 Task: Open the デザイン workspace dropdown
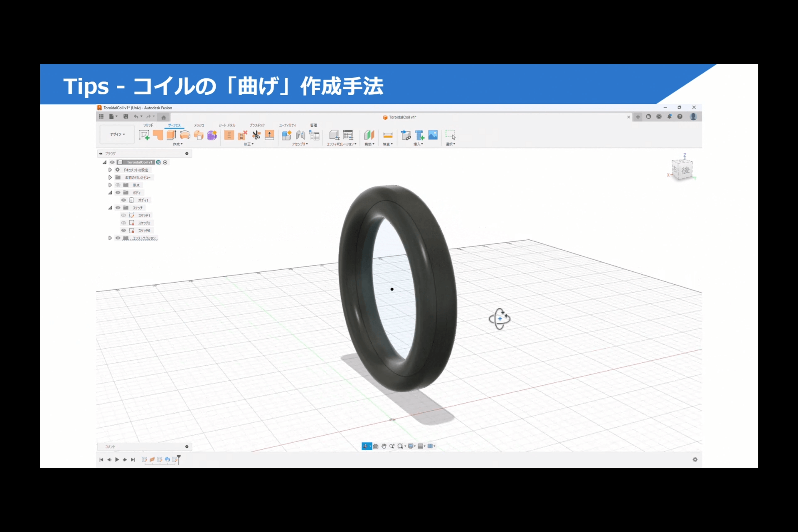click(118, 134)
